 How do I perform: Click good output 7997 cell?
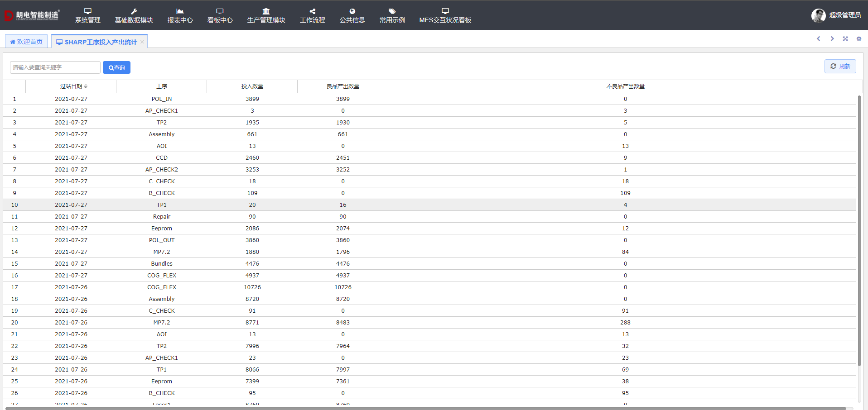click(343, 370)
